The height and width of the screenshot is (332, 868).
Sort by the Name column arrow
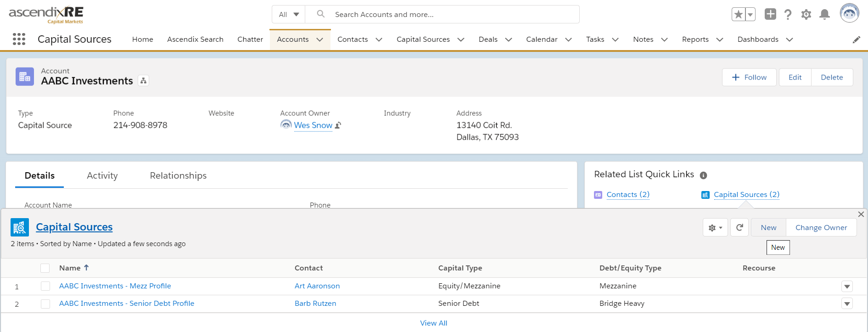pyautogui.click(x=86, y=268)
